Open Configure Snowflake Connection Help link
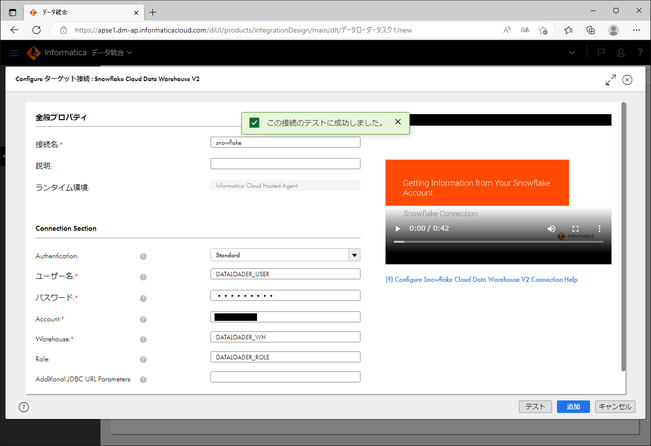This screenshot has height=446, width=651. click(x=482, y=279)
